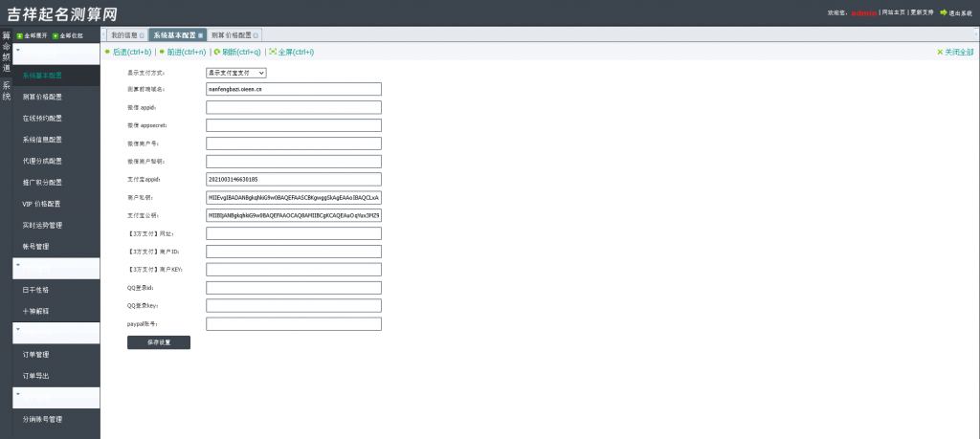Image resolution: width=980 pixels, height=439 pixels.
Task: Click the 吉祥起名测算网 site title
Action: point(62,13)
